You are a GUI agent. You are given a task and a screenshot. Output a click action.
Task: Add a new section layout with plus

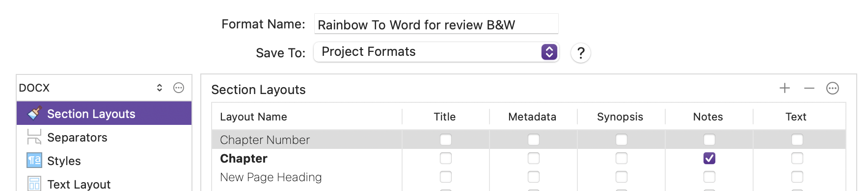coord(785,88)
